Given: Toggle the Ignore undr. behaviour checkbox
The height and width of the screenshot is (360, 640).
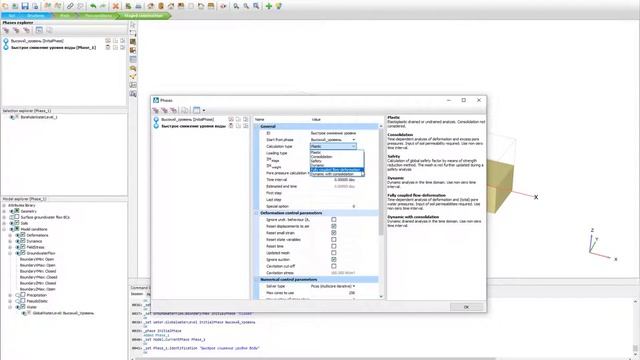Looking at the screenshot, I should click(333, 220).
